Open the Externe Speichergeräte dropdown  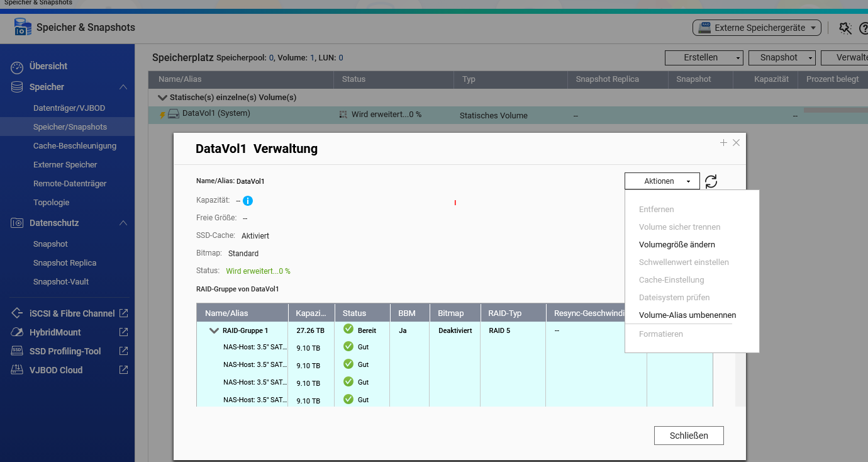[x=757, y=28]
